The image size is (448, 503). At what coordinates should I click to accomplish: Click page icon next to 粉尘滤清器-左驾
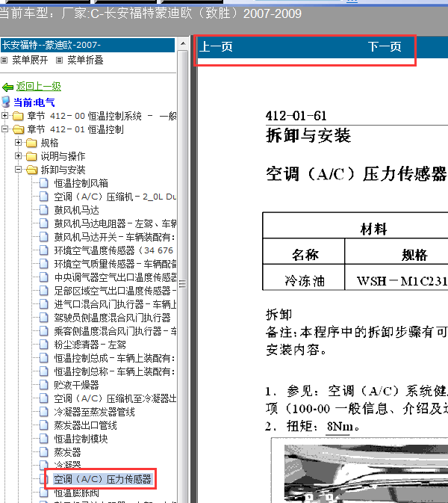(x=43, y=345)
